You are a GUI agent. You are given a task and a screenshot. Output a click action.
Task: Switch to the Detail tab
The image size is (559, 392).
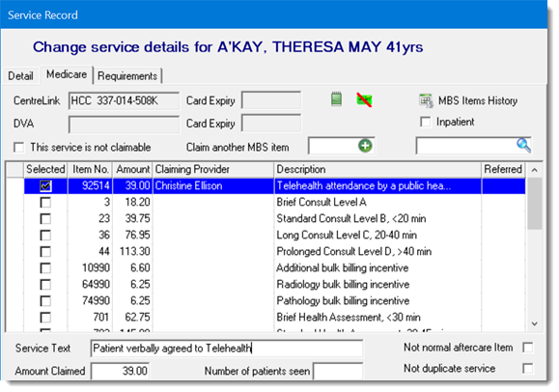click(20, 76)
